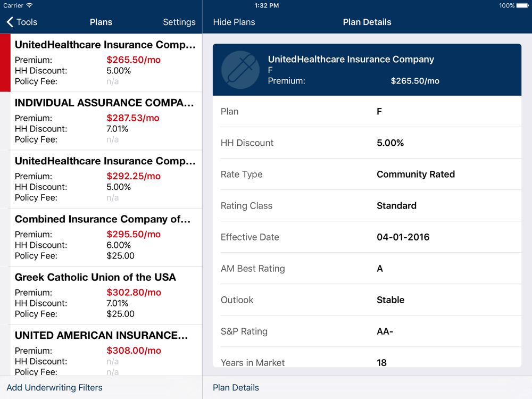Tap Effective Date value 04-01-2016
Screen dimensions: 532x399
[403, 237]
